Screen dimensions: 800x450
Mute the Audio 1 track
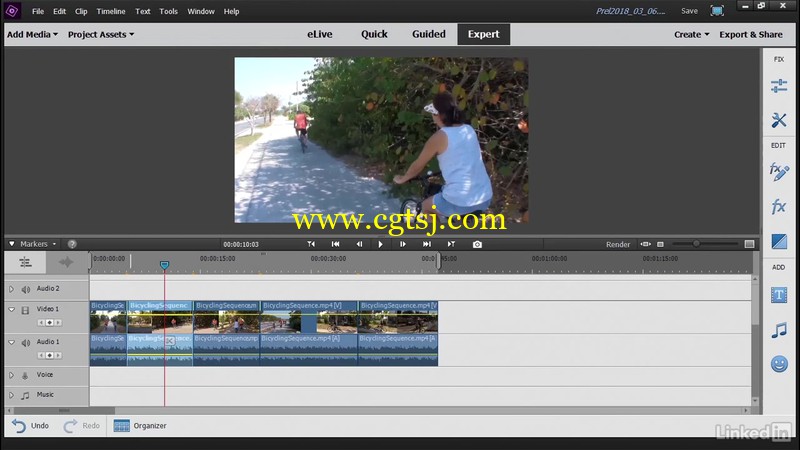pos(26,343)
